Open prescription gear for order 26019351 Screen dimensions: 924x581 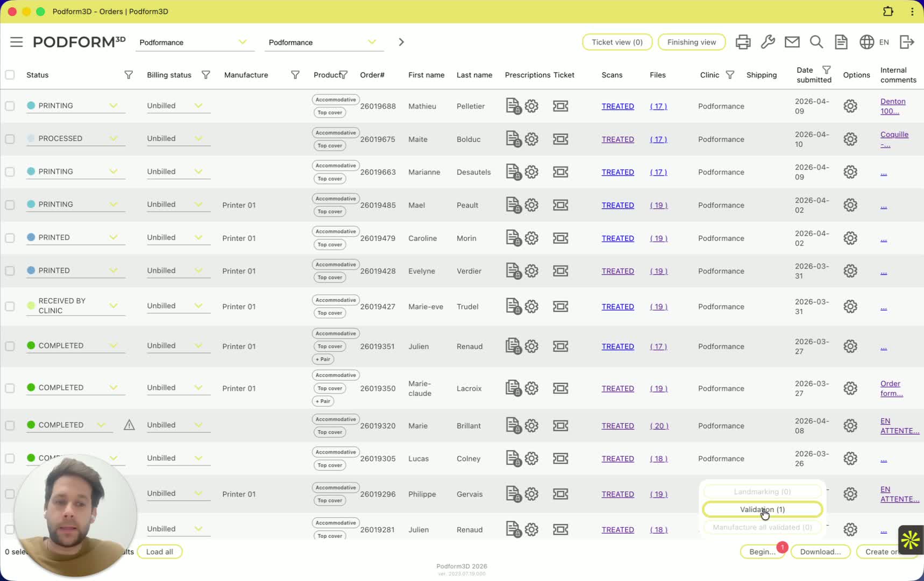tap(531, 346)
